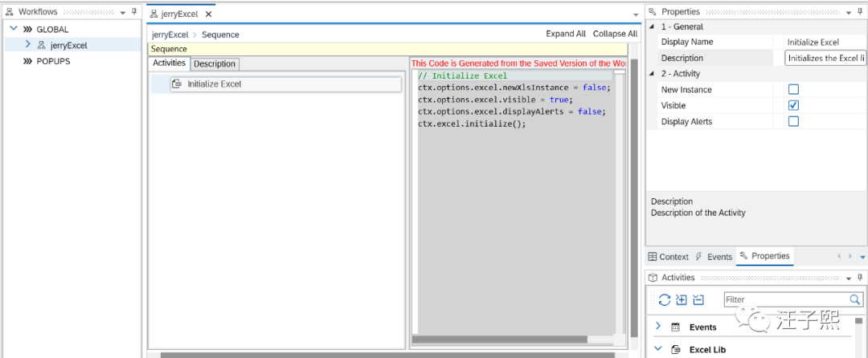
Task: Click the jerryExcel workflow icon in tree
Action: pyautogui.click(x=42, y=45)
